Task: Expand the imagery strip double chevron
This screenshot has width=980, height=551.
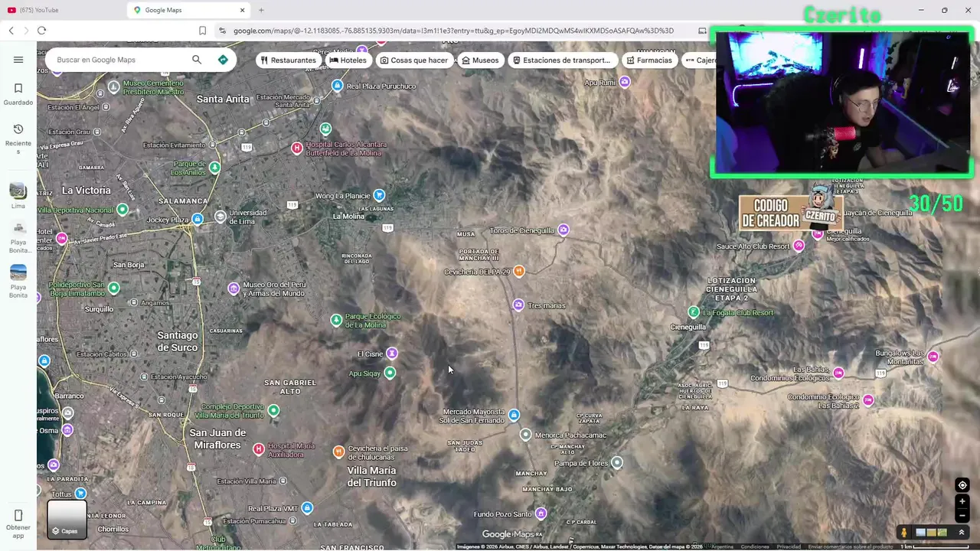Action: coord(962,533)
